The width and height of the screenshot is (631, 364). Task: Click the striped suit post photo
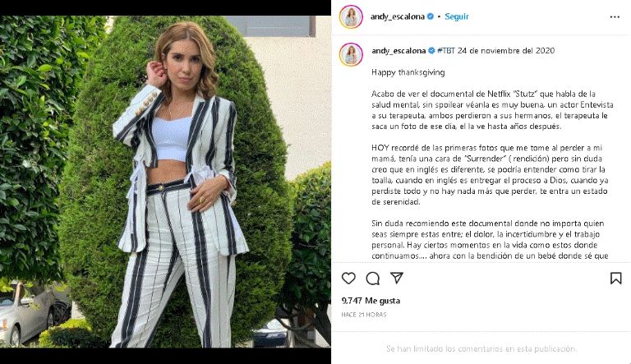pos(165,182)
